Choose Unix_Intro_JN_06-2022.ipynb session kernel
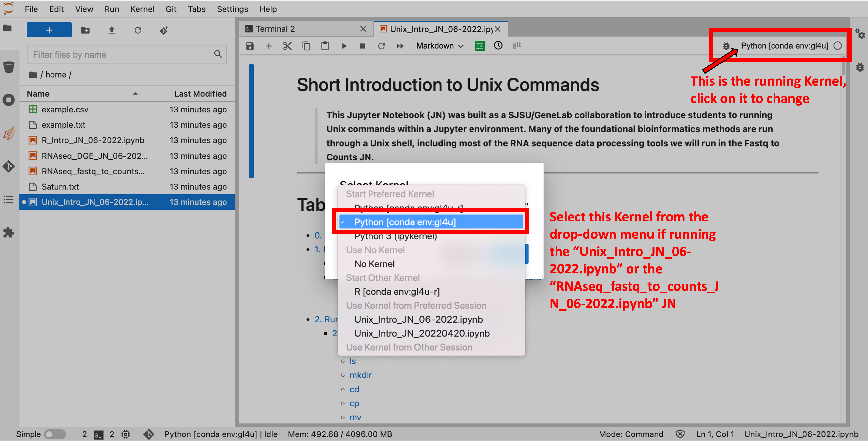868x441 pixels. tap(431, 319)
